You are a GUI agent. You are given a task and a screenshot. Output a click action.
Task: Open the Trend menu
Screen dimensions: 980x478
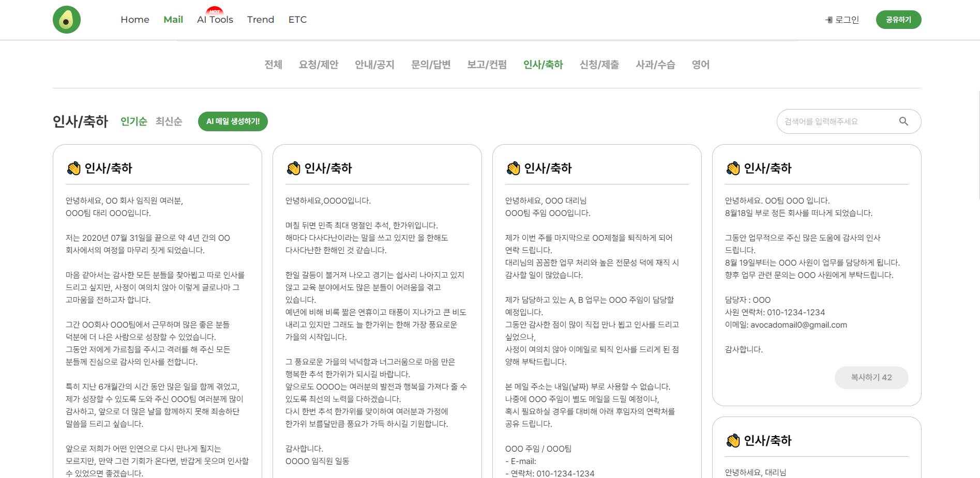coord(261,20)
